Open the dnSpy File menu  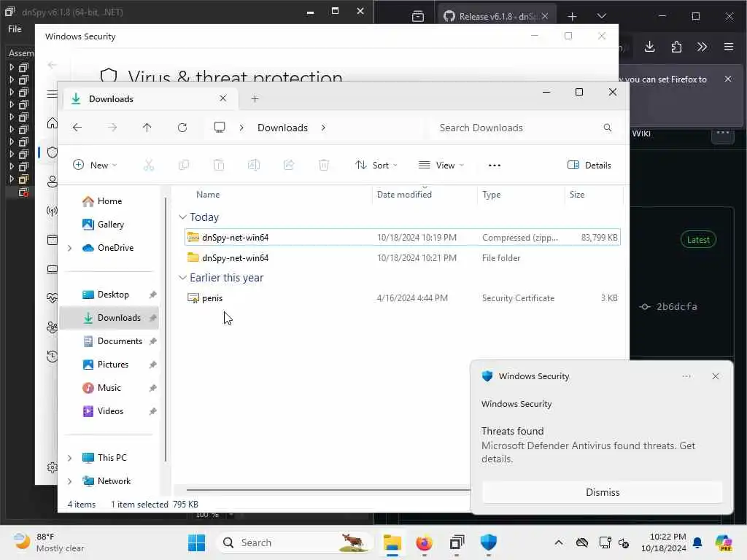15,29
